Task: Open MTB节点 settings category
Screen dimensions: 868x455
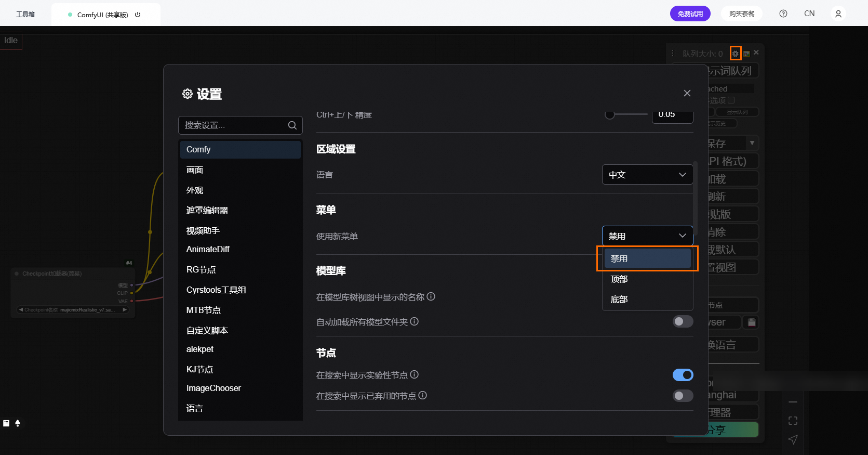Action: (241, 310)
